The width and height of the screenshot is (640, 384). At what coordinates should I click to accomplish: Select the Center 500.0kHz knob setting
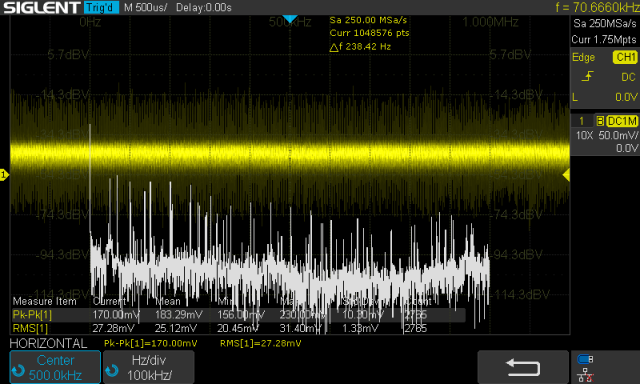click(x=55, y=367)
